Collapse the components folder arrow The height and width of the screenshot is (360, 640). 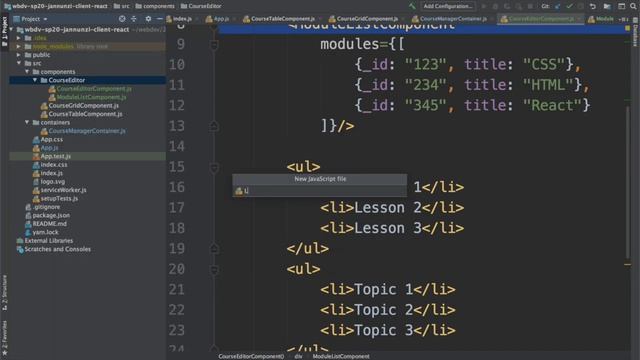(x=27, y=72)
